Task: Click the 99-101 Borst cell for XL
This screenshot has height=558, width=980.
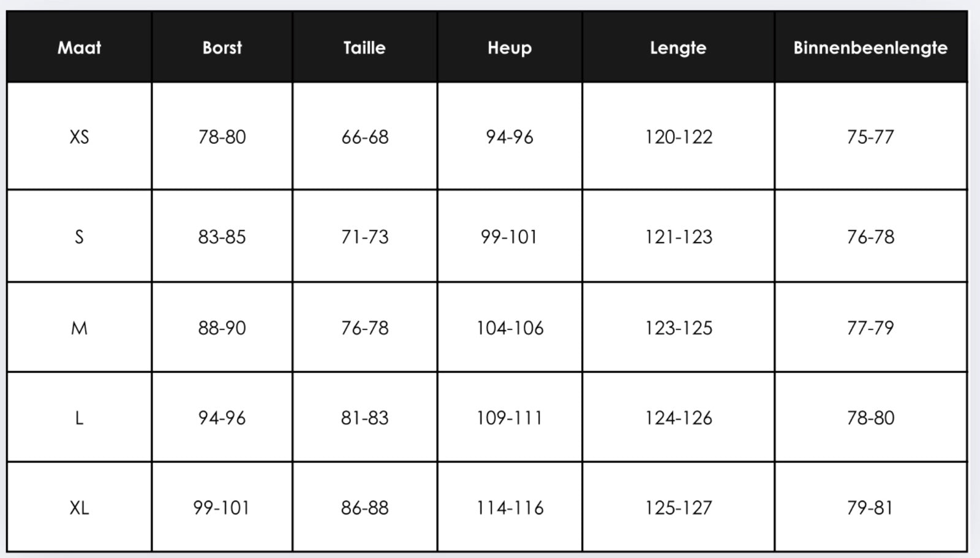Action: click(222, 508)
